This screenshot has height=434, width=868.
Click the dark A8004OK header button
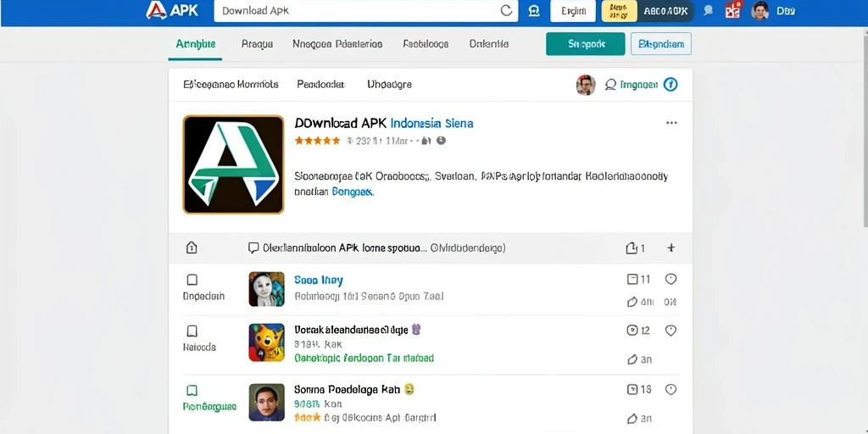[665, 10]
